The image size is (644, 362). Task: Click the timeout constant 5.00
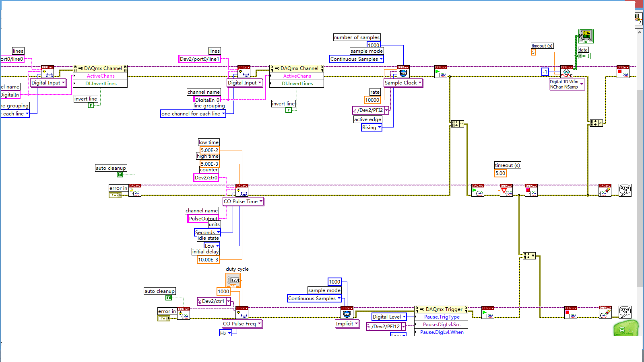[500, 173]
